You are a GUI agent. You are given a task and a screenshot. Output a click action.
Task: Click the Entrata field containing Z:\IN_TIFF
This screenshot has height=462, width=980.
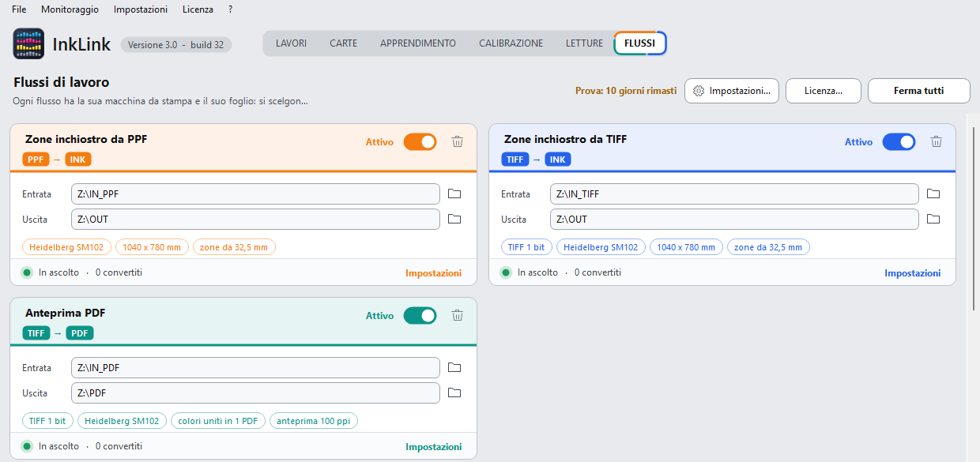[734, 194]
